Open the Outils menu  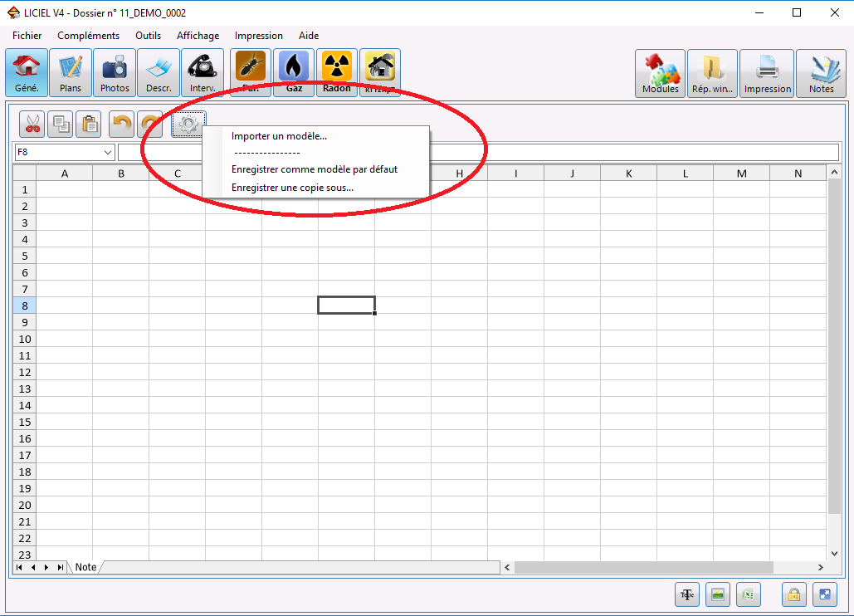coord(148,36)
